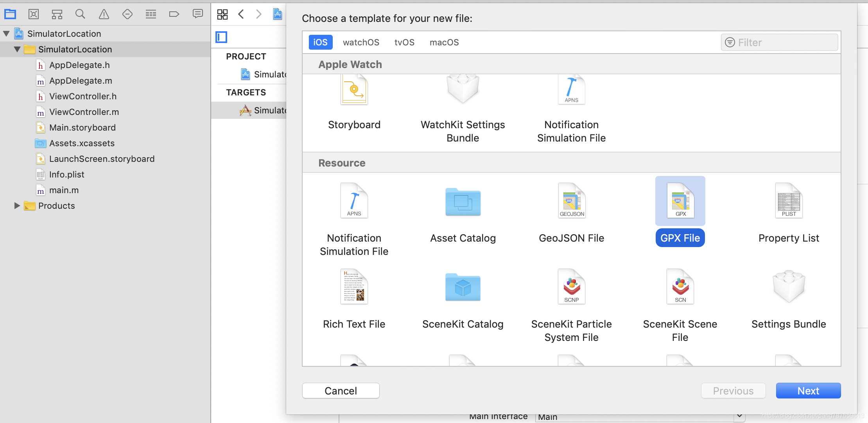Go back with the left chevron
Image resolution: width=868 pixels, height=423 pixels.
pos(241,14)
